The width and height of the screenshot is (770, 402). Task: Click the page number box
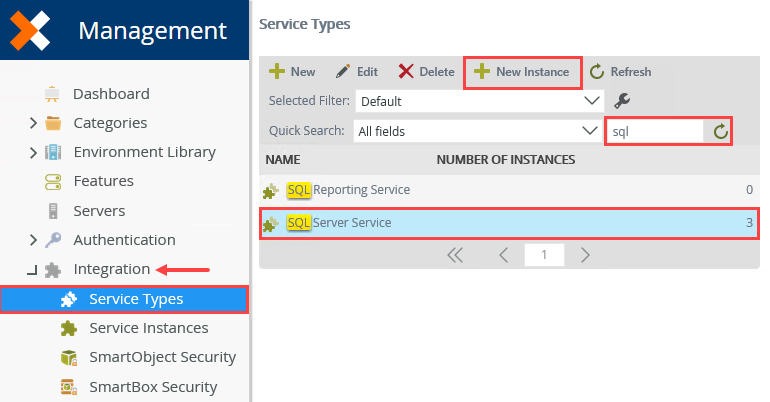click(544, 255)
